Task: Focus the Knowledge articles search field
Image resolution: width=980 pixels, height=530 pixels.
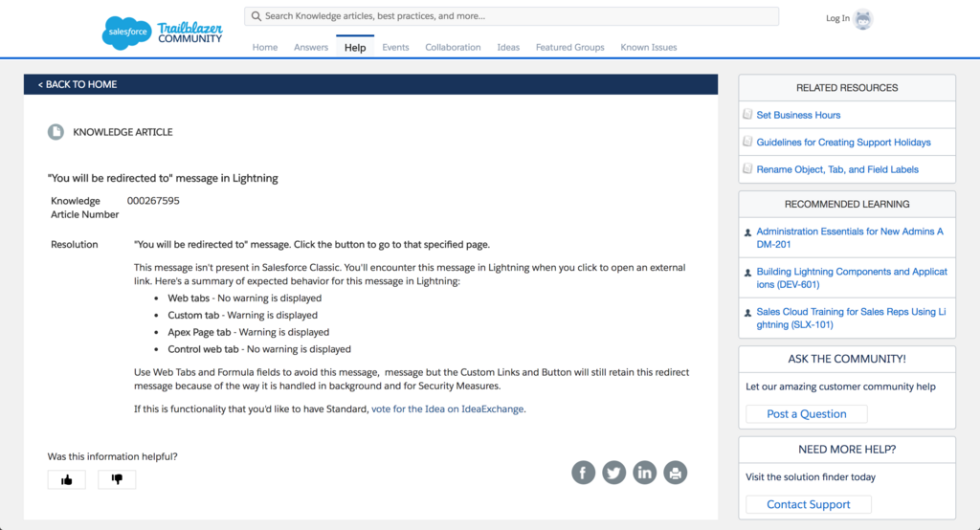Action: 511,16
